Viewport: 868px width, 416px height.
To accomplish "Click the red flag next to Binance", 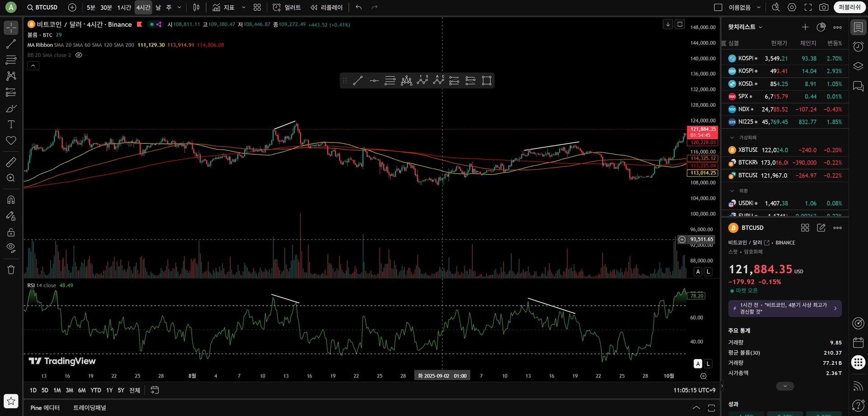I will point(139,24).
